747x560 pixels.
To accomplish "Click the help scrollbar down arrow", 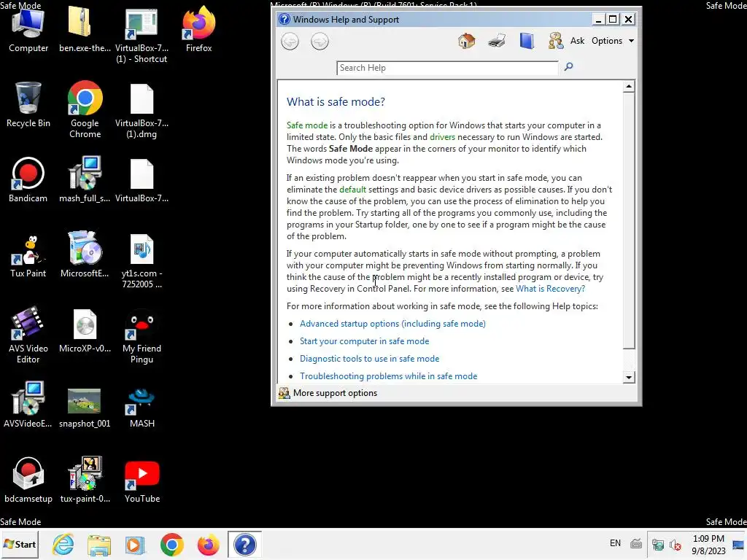I will click(629, 378).
